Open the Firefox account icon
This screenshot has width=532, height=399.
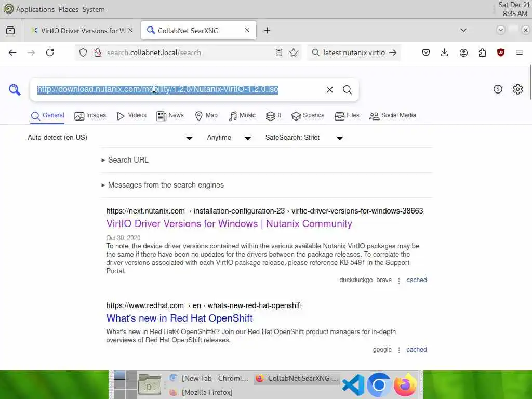[463, 52]
